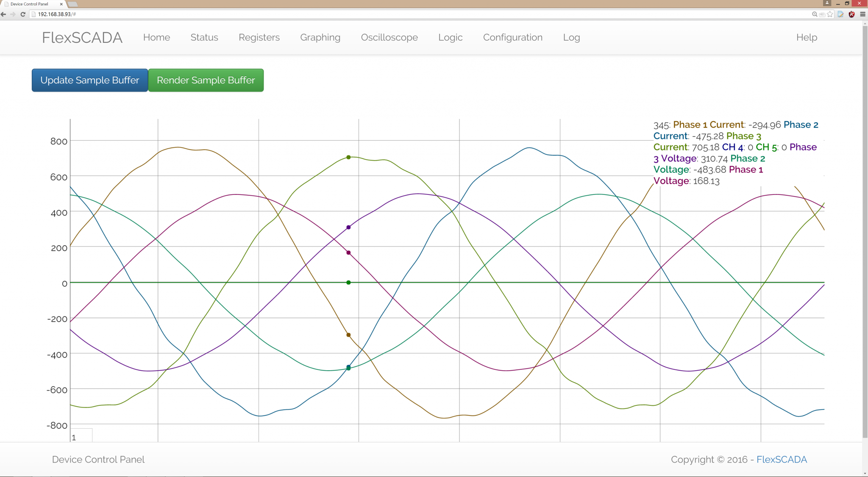This screenshot has width=868, height=477.
Task: Navigate to the Registers tab
Action: (259, 37)
